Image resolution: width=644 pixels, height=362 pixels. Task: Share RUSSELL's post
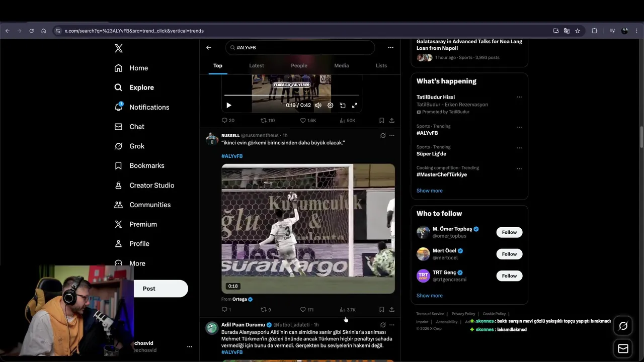coord(392,310)
